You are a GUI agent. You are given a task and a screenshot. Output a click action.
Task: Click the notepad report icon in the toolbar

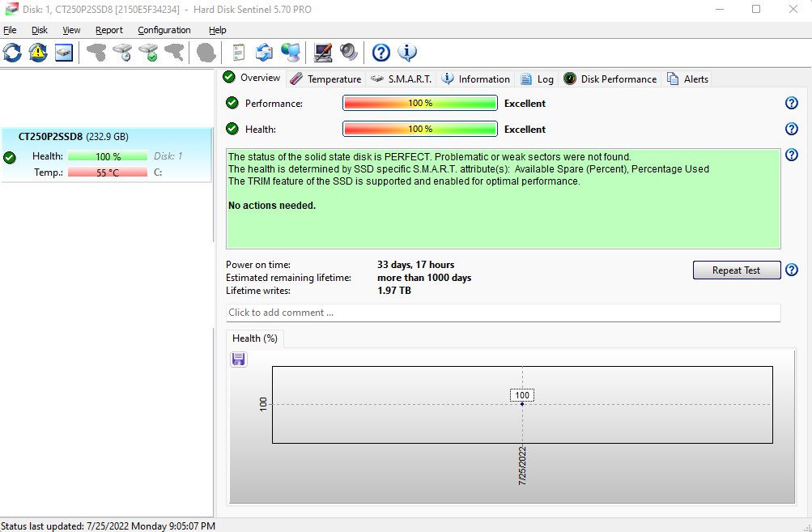point(238,53)
